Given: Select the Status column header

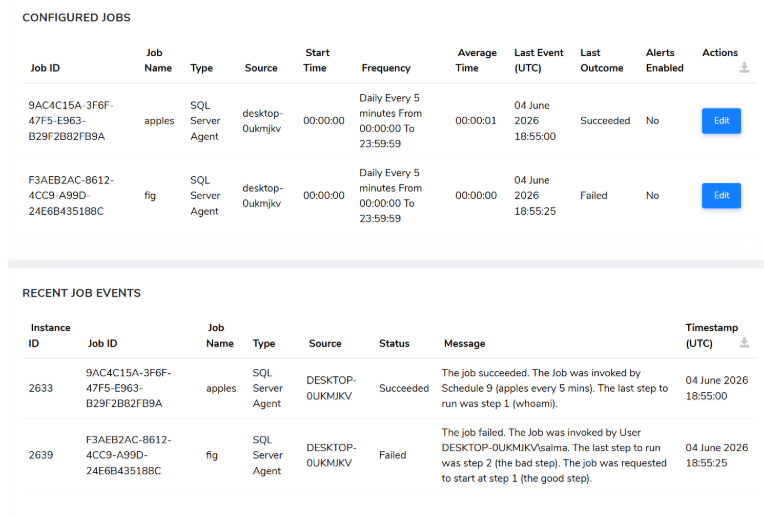Looking at the screenshot, I should click(394, 343).
